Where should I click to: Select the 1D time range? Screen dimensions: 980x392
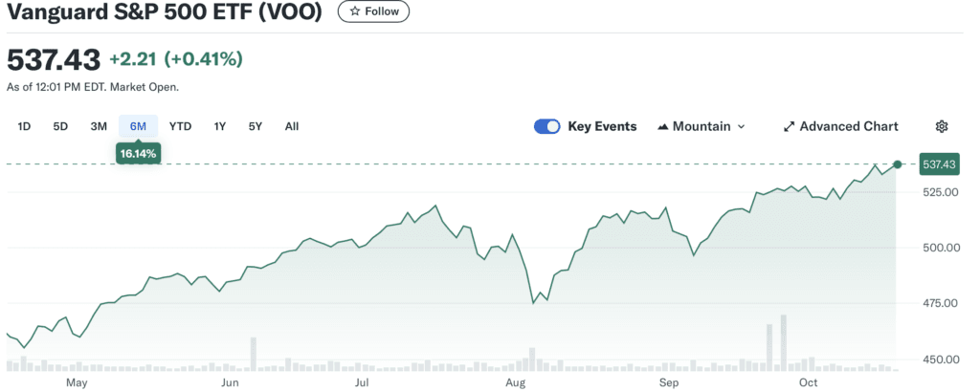25,126
